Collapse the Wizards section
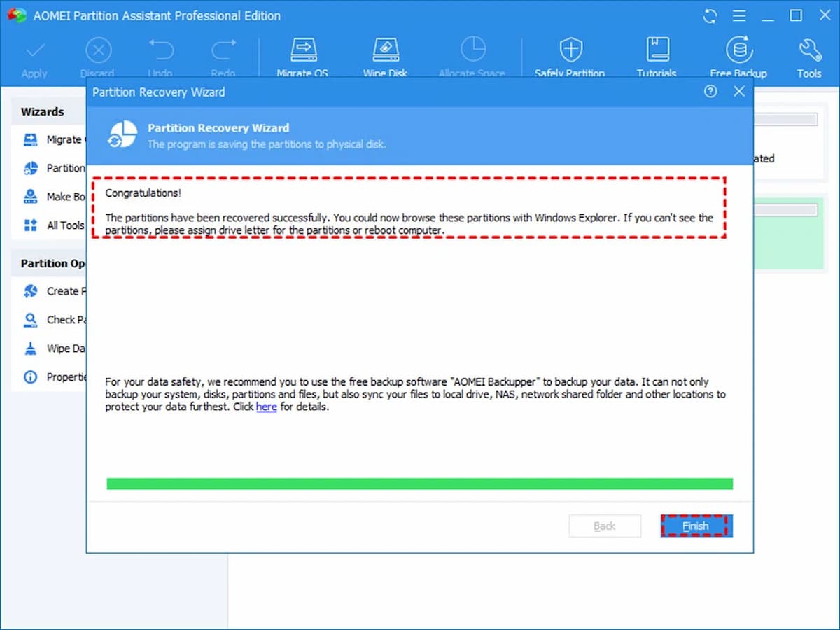This screenshot has height=630, width=840. [43, 111]
